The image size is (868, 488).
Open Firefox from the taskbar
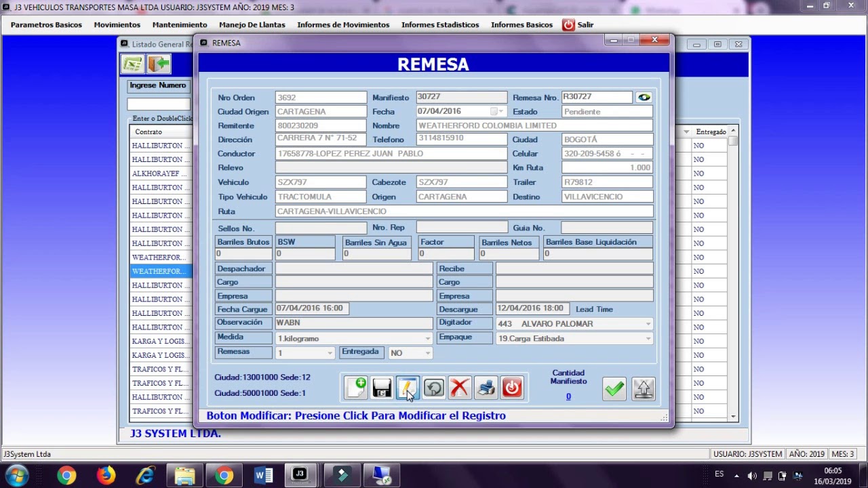coord(106,475)
